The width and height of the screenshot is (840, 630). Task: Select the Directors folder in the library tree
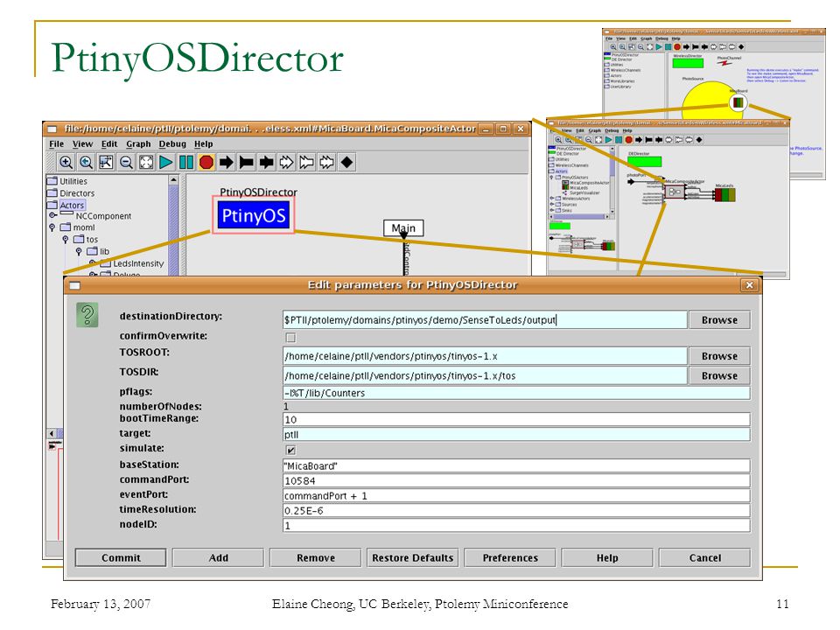(71, 192)
